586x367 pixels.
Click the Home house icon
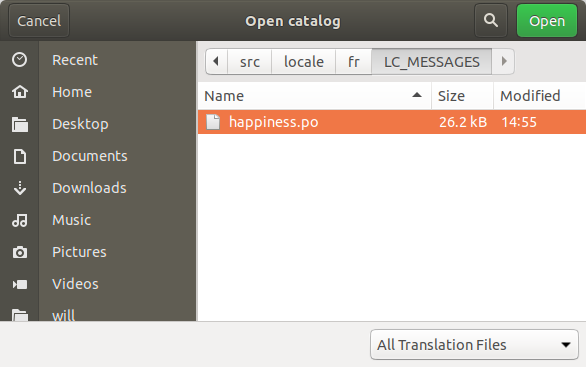point(19,92)
